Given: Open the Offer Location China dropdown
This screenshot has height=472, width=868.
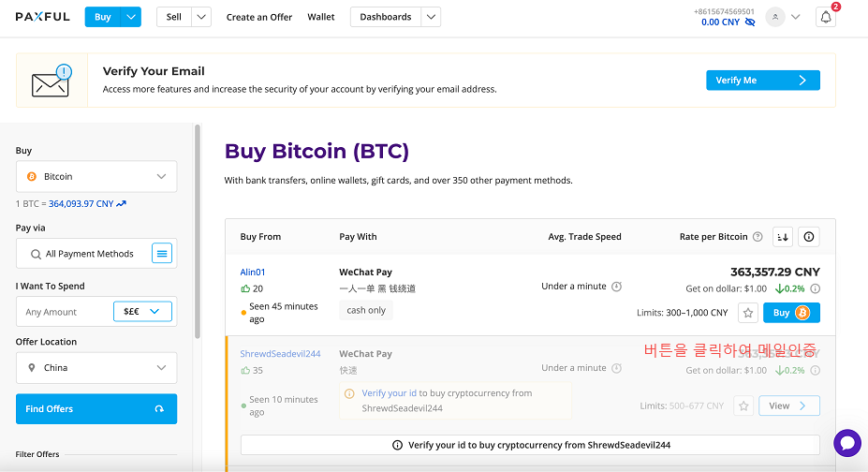Looking at the screenshot, I should 96,368.
